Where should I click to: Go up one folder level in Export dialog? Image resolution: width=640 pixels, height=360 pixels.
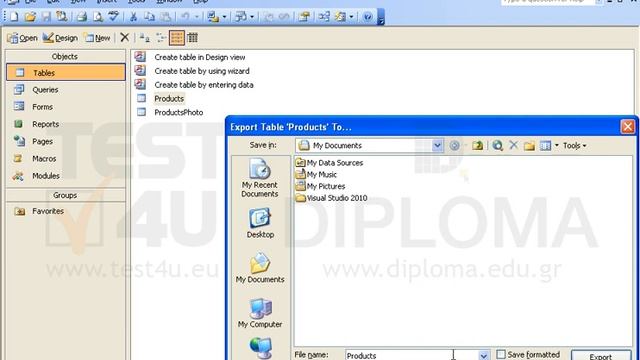(x=478, y=145)
